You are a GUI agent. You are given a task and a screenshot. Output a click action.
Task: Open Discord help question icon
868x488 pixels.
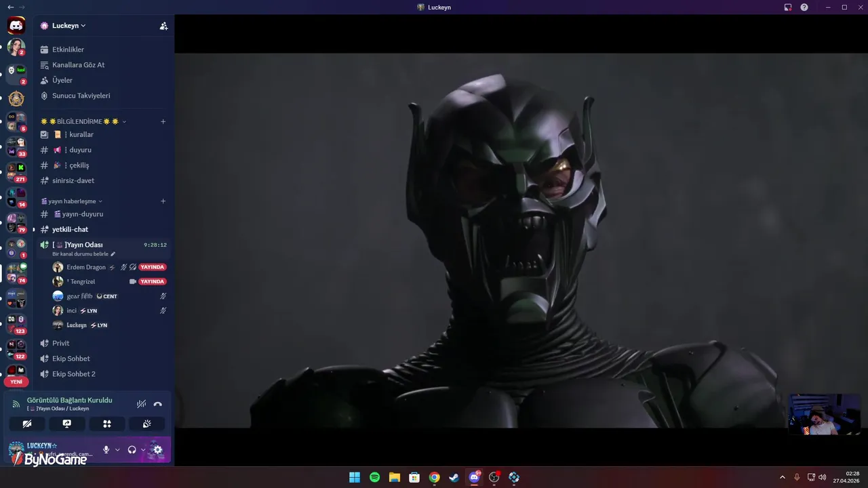click(x=804, y=7)
